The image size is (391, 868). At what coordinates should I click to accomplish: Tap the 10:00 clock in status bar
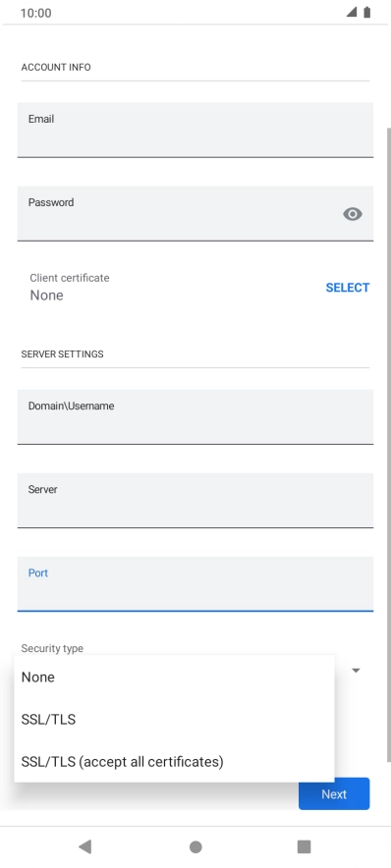pyautogui.click(x=36, y=13)
